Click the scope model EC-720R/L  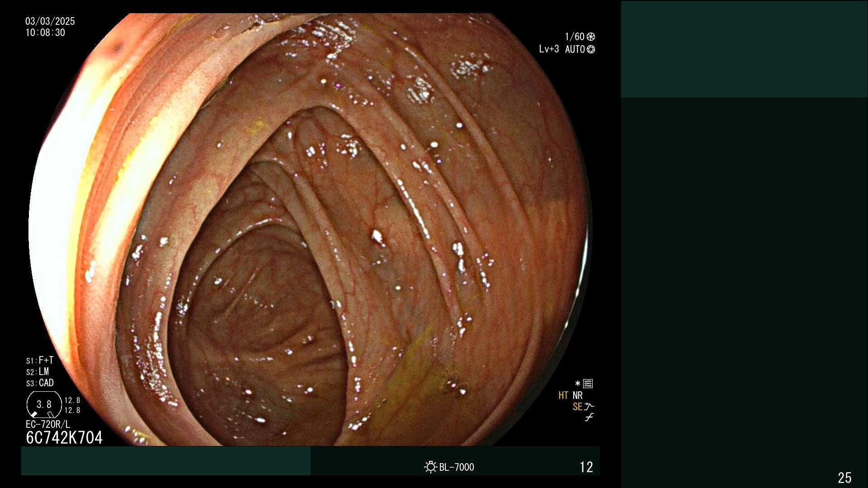pyautogui.click(x=48, y=424)
